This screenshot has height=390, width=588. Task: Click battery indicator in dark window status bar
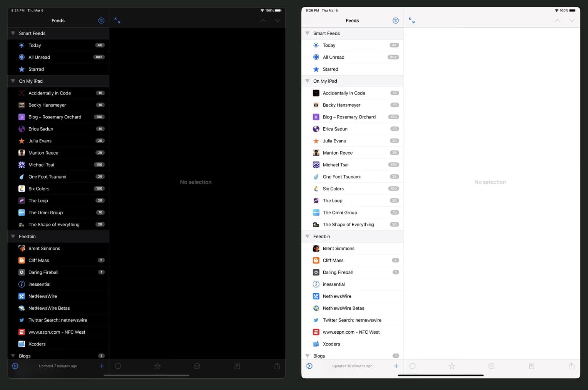click(278, 10)
